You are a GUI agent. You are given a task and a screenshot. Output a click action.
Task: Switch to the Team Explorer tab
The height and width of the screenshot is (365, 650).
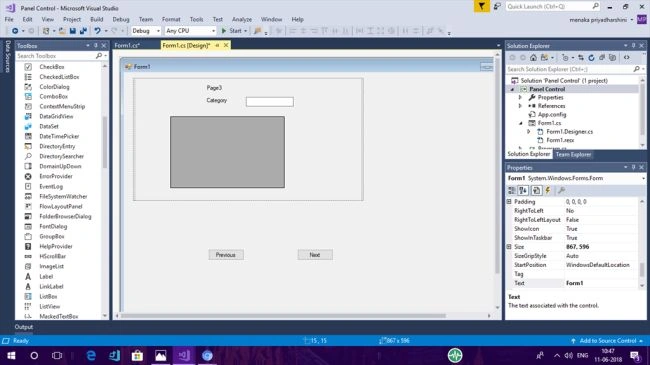click(573, 154)
